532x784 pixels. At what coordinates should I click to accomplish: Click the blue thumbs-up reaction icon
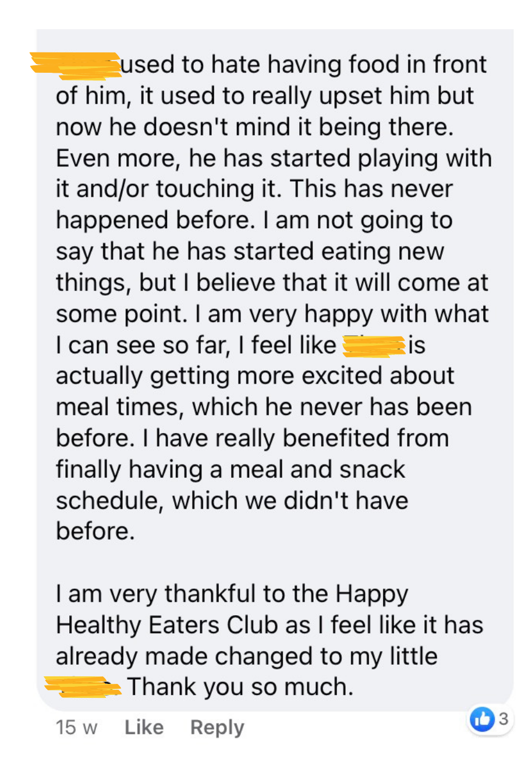[482, 719]
